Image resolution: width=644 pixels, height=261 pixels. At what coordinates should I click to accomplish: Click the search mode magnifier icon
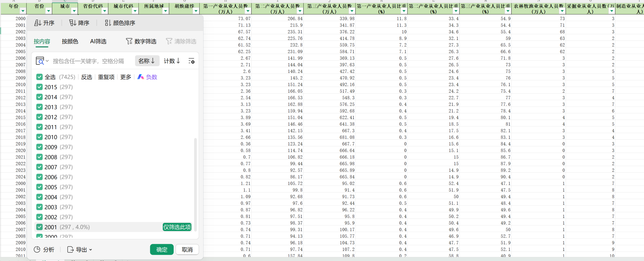[x=40, y=61]
